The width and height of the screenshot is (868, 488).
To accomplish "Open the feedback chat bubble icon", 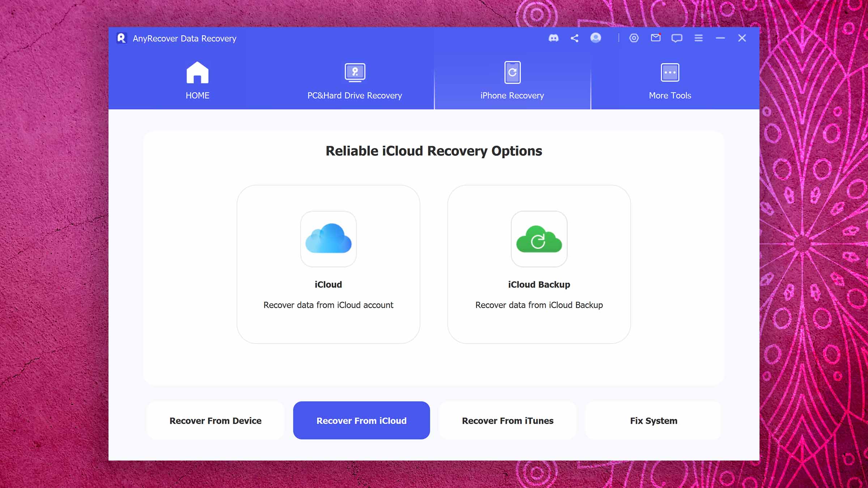I will [677, 38].
